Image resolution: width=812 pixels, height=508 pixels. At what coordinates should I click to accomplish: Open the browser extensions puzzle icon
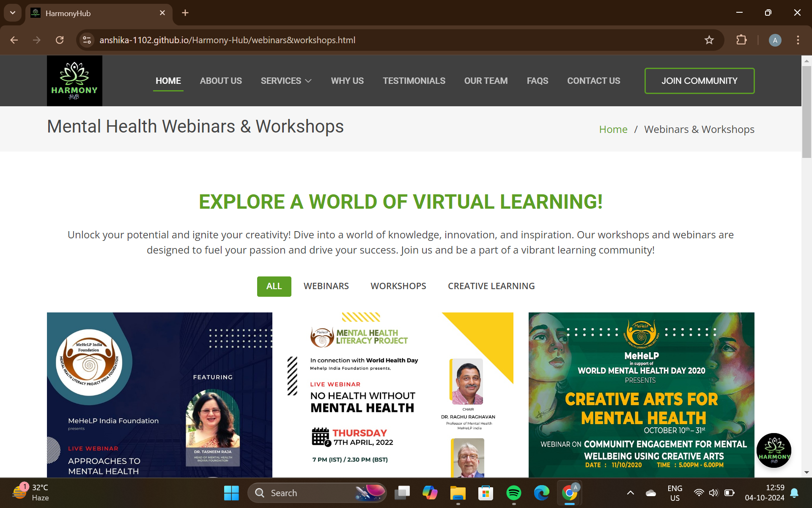coord(741,40)
